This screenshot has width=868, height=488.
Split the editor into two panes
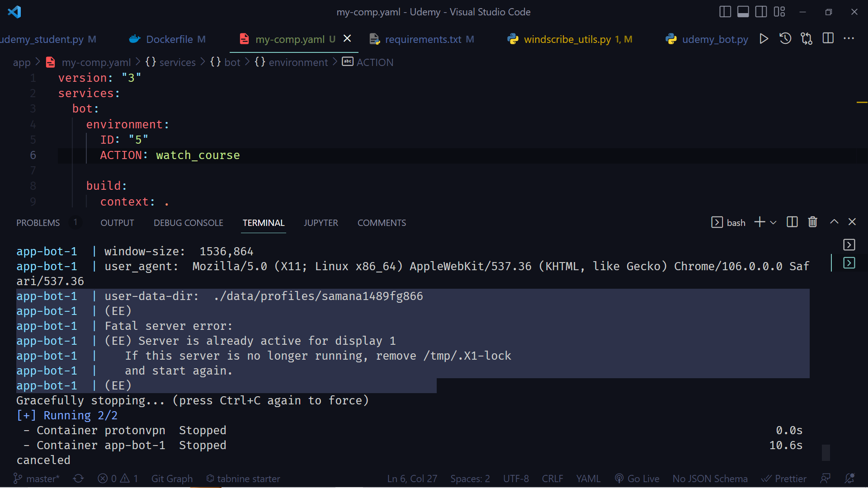(828, 39)
